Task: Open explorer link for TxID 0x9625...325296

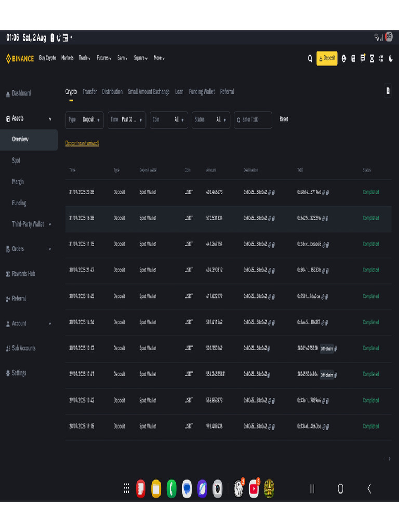Action: pyautogui.click(x=323, y=218)
